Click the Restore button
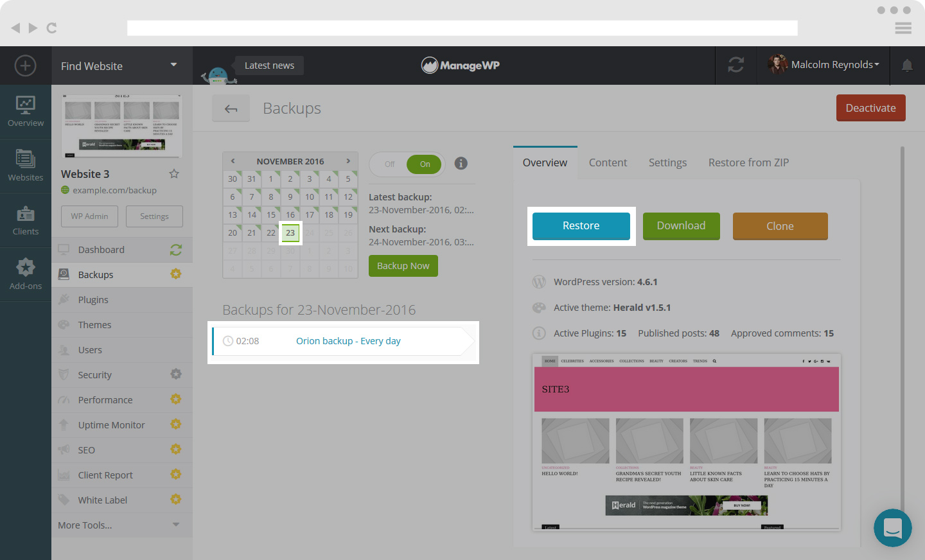Viewport: 925px width, 560px height. pos(581,226)
